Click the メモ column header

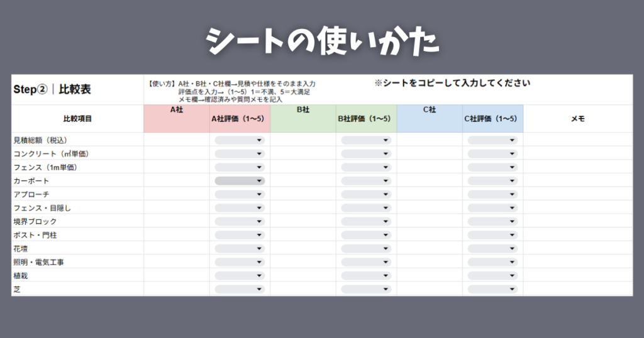(577, 118)
